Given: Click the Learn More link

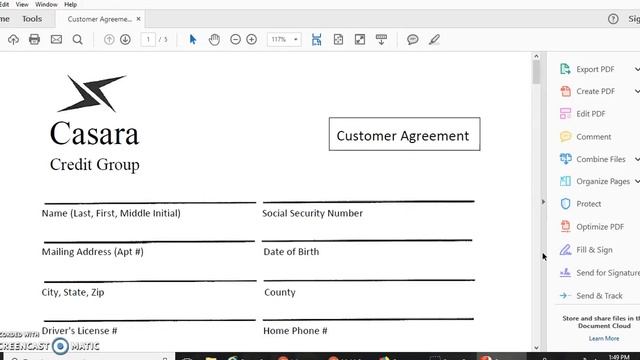Looking at the screenshot, I should coord(604,338).
